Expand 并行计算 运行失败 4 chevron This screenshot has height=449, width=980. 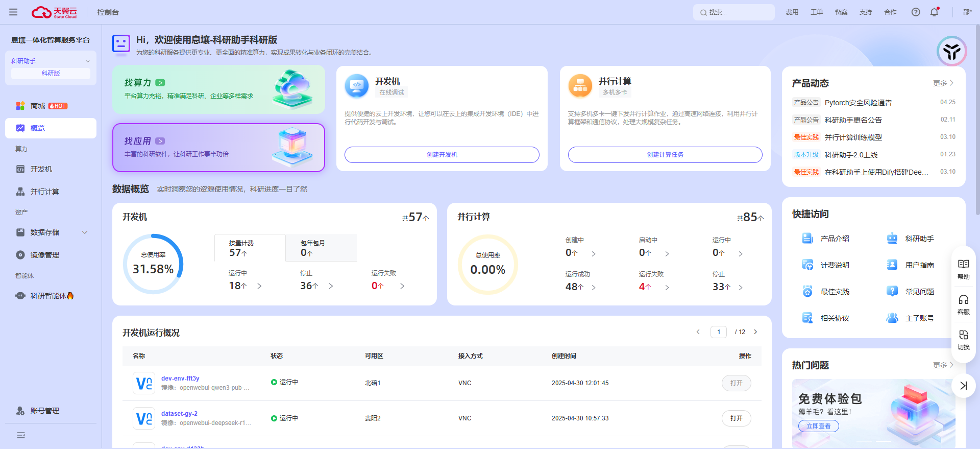[x=667, y=288]
